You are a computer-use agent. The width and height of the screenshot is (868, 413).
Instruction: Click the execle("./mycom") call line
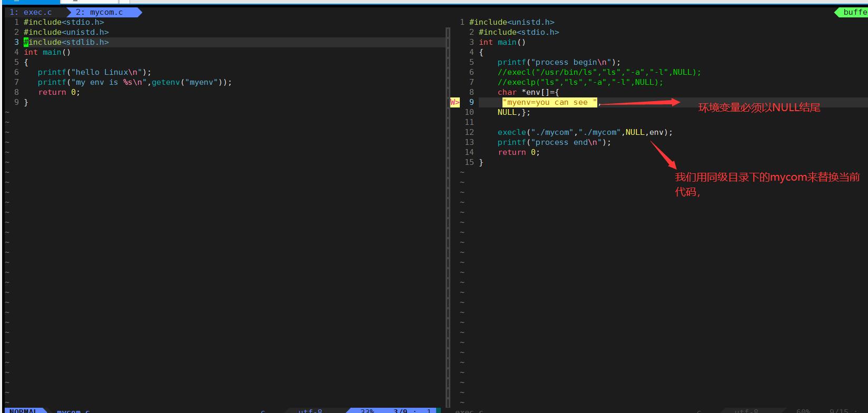tap(585, 132)
